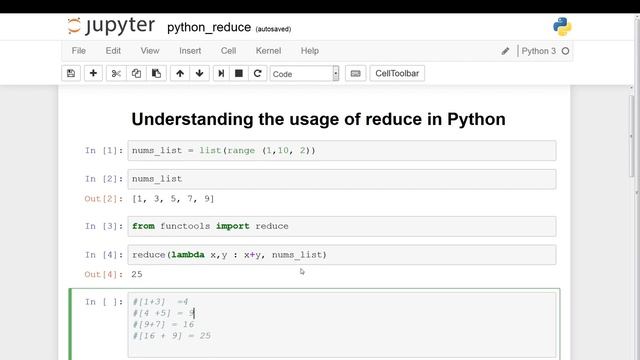Rename notebook via python_reduce title

pyautogui.click(x=209, y=27)
